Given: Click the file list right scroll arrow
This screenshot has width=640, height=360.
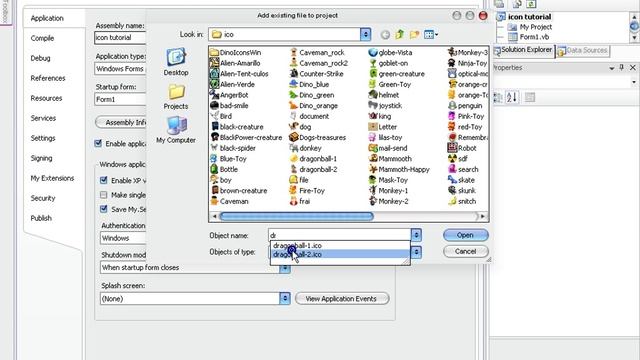Looking at the screenshot, I should pyautogui.click(x=483, y=216).
